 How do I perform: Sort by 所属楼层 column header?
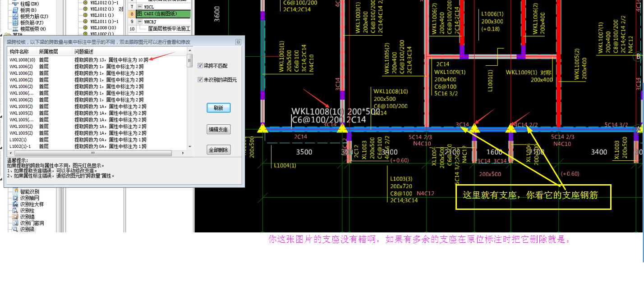tap(48, 52)
